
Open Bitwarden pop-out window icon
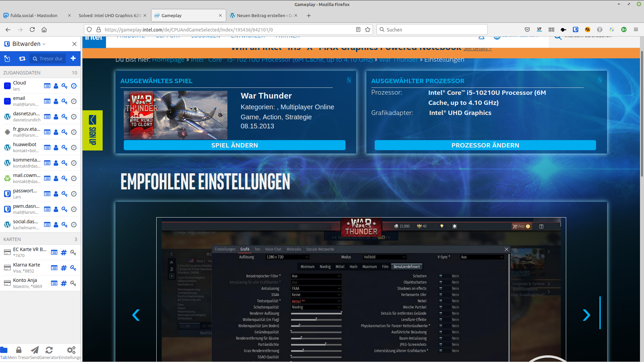(7, 59)
